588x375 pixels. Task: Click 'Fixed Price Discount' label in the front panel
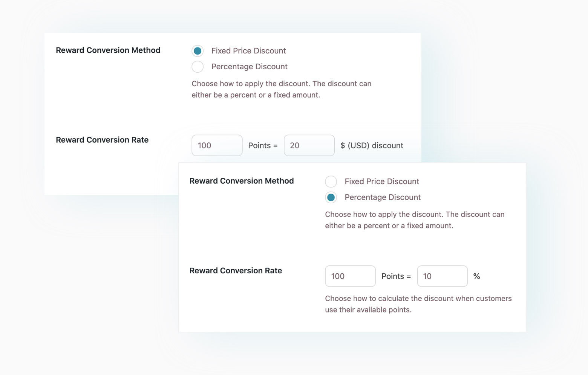[382, 181]
